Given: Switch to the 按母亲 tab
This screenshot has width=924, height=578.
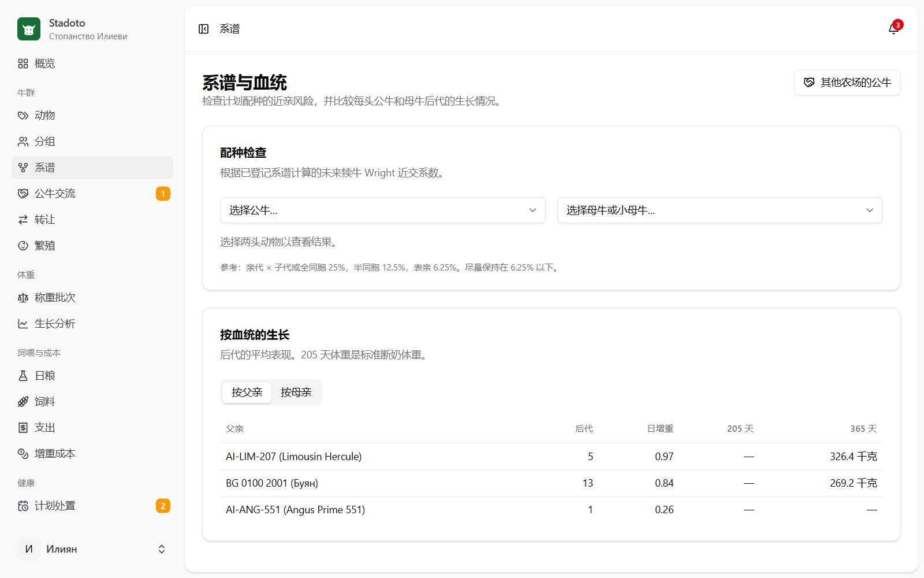Looking at the screenshot, I should (296, 392).
